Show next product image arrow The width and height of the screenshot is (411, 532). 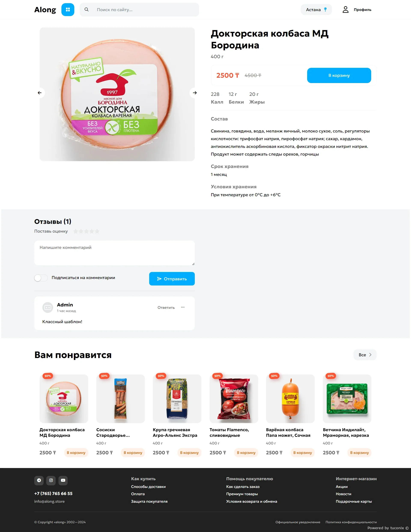coord(195,93)
